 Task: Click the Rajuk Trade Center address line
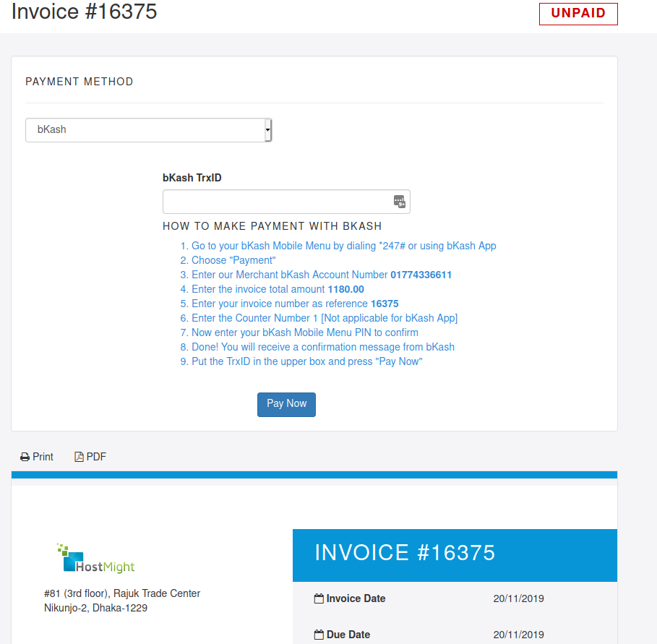122,593
